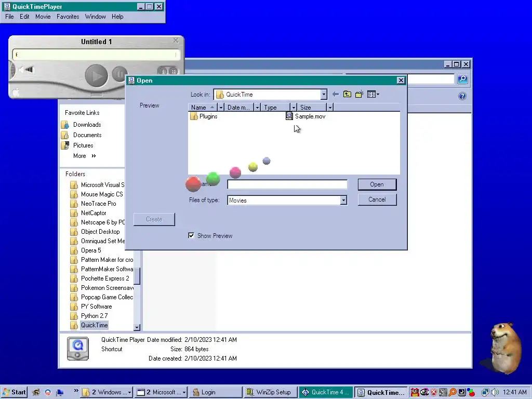Image resolution: width=532 pixels, height=399 pixels.
Task: Click the QuickTime Player shortcut thumbnail
Action: [x=78, y=349]
